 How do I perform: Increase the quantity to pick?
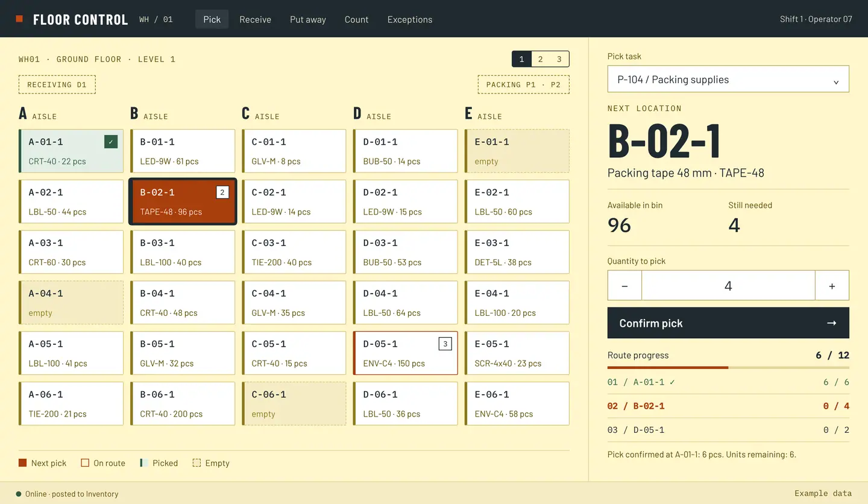[832, 285]
